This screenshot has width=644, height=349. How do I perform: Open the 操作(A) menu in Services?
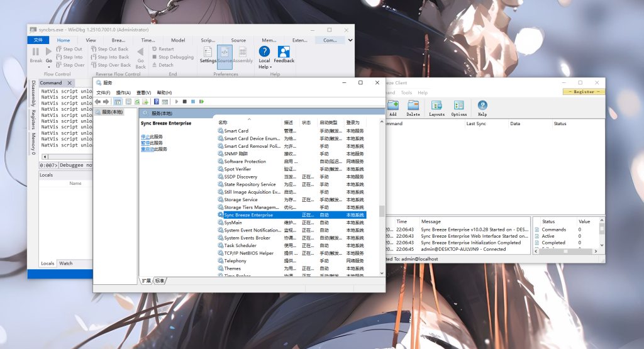123,92
